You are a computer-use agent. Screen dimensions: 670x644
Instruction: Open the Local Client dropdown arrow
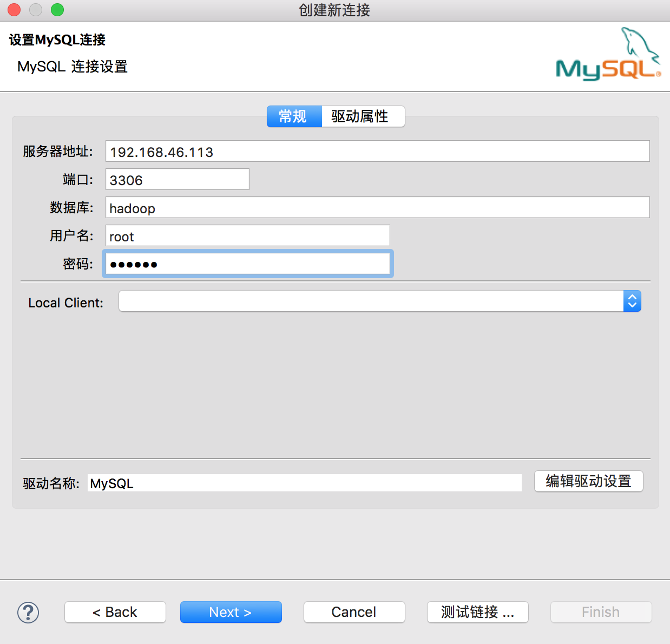pyautogui.click(x=632, y=301)
